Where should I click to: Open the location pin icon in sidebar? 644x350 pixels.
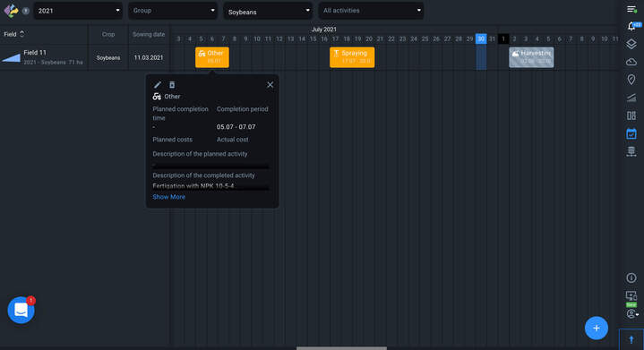click(x=631, y=80)
